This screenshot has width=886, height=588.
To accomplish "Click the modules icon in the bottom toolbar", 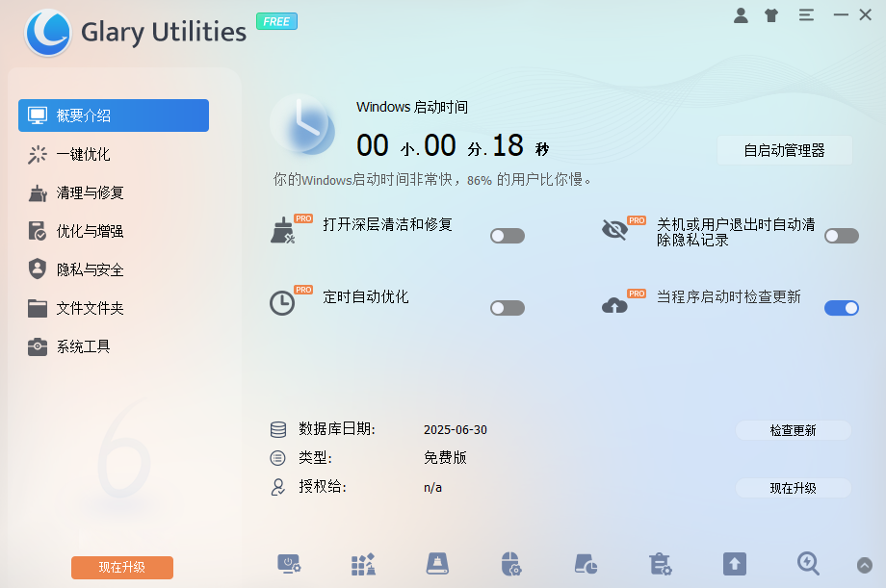I will tap(363, 565).
